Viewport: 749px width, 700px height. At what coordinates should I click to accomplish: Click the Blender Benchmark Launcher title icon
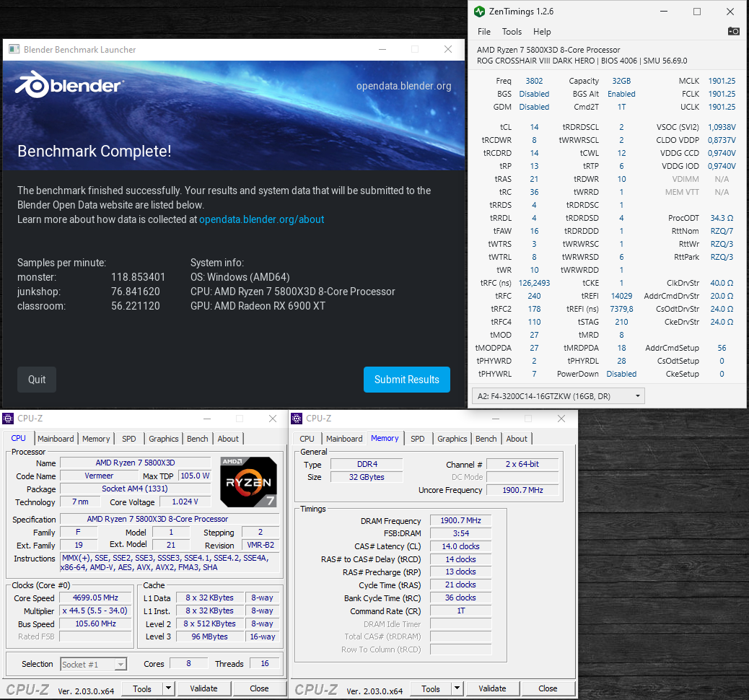point(14,49)
